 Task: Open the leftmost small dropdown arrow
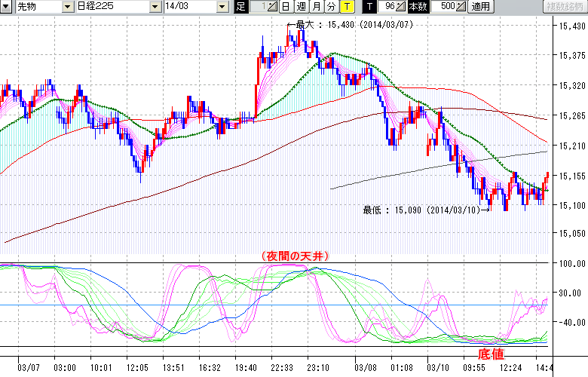pyautogui.click(x=6, y=7)
